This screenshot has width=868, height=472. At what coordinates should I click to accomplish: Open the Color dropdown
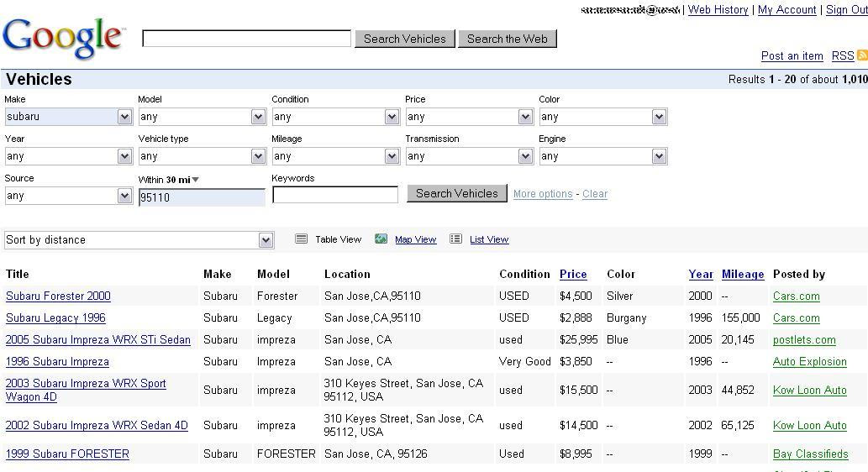point(602,117)
